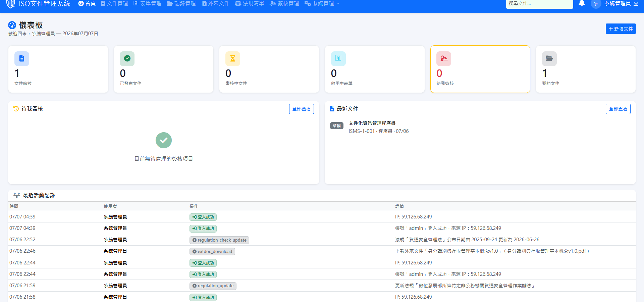Click the extdoc_download badge

(x=212, y=251)
